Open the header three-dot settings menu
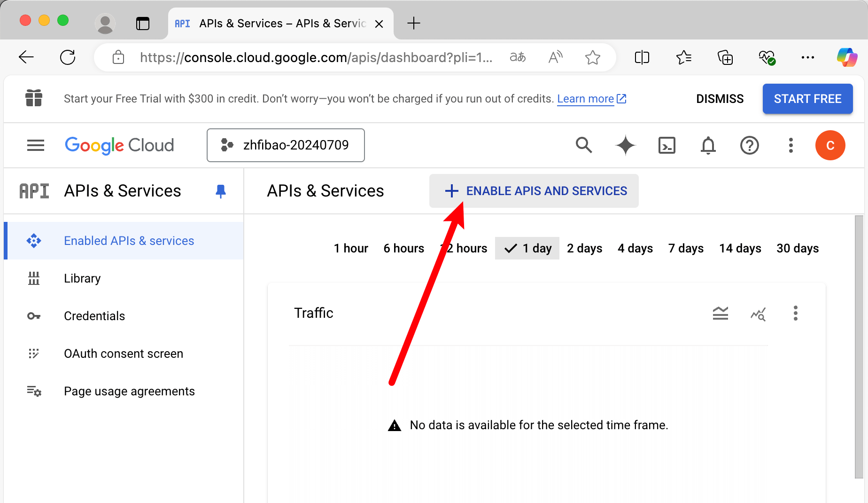Screen dimensions: 868x503 791,145
